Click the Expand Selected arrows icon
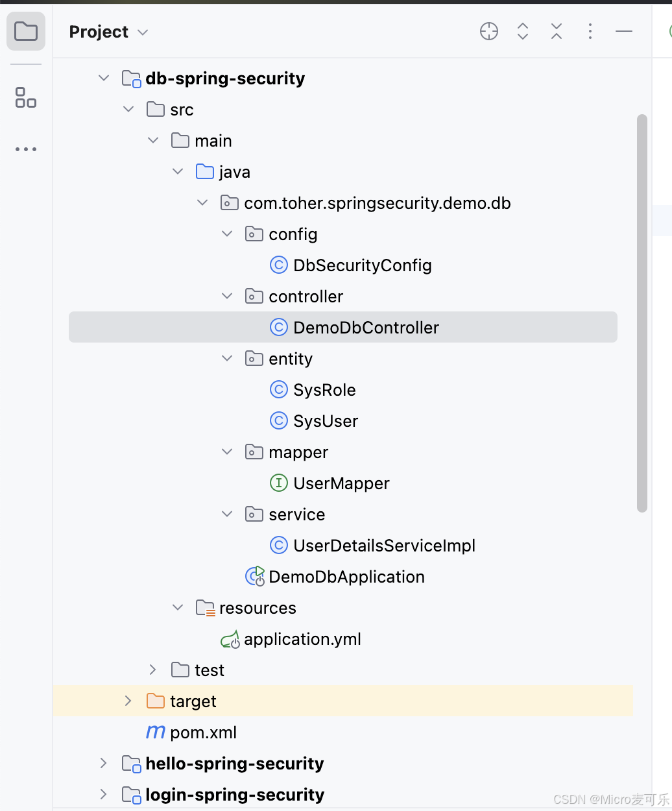 523,31
